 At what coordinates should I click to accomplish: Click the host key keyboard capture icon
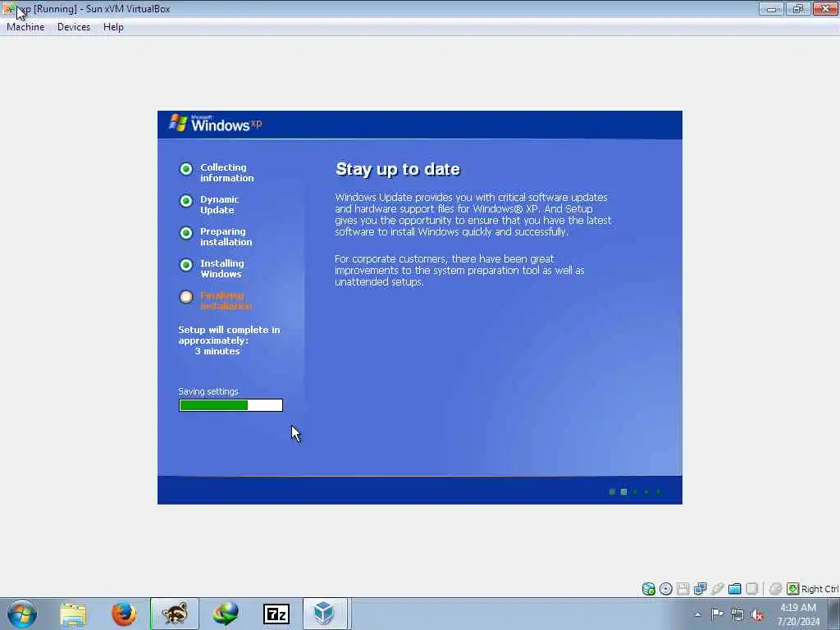coord(793,589)
